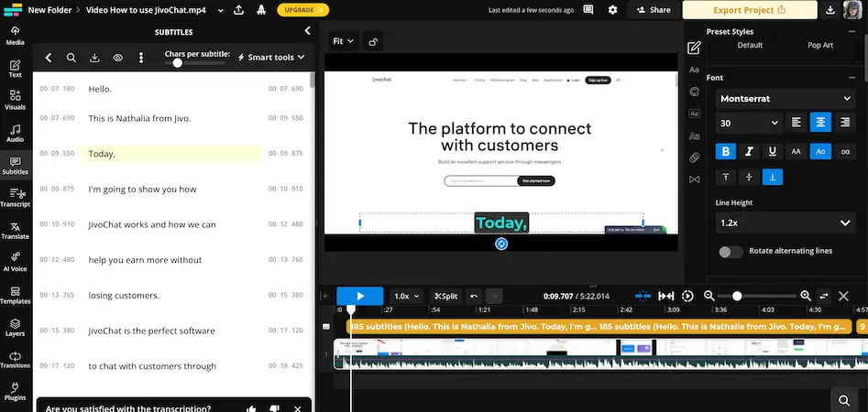This screenshot has height=412, width=868.
Task: Open the Templates panel
Action: pos(15,296)
